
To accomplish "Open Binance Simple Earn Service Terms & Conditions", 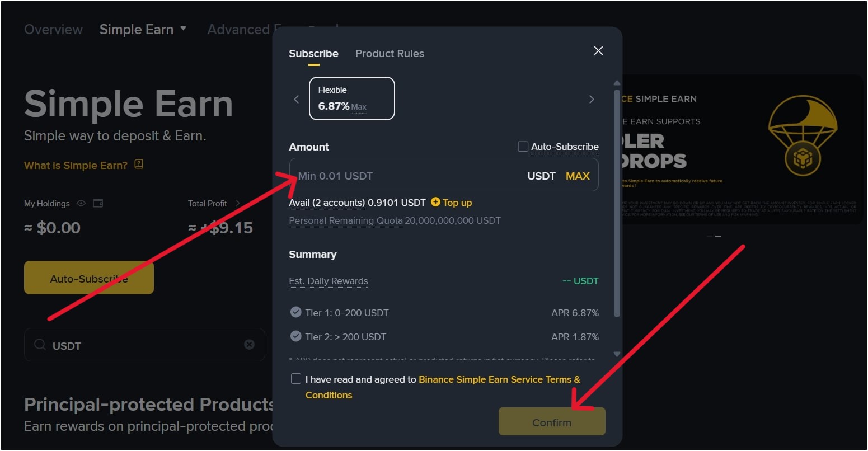I will [x=499, y=379].
